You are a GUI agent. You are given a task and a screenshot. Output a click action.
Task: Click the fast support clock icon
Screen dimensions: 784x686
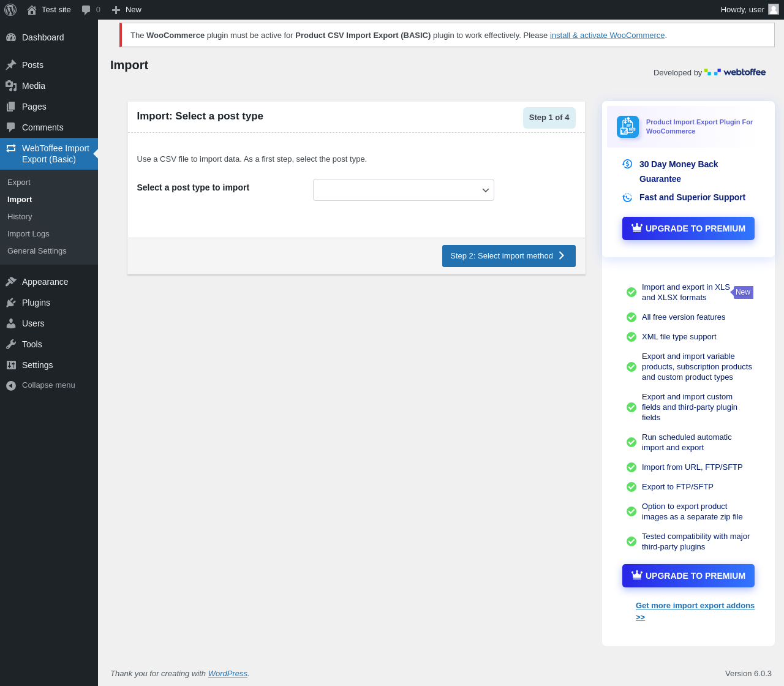coord(627,197)
